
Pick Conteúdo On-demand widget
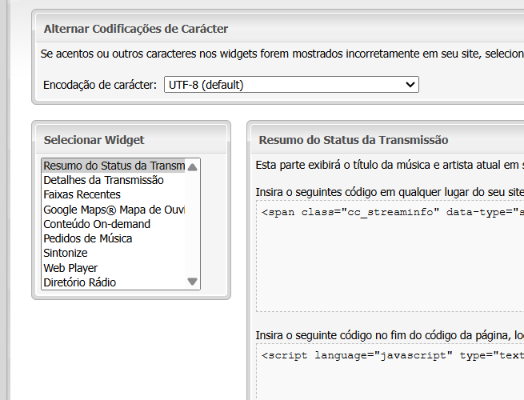pos(114,224)
